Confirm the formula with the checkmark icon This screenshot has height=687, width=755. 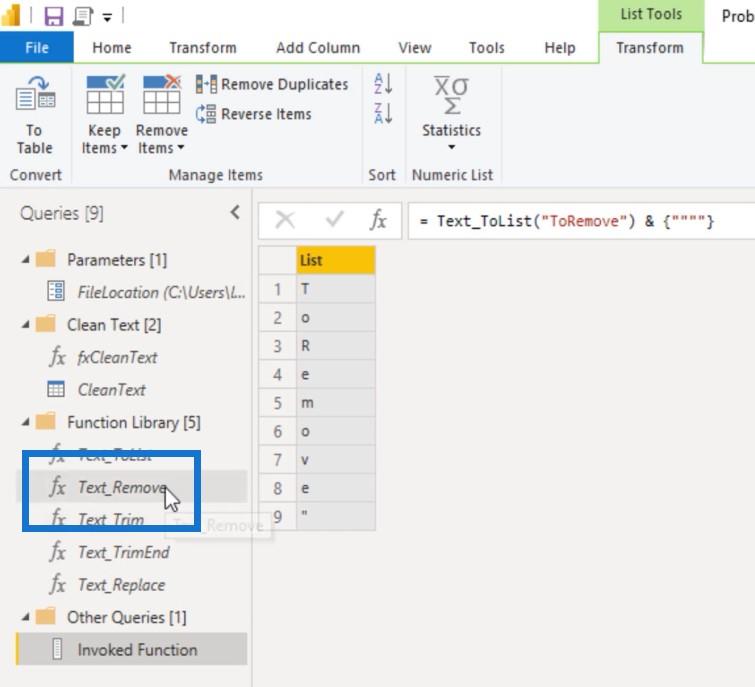(x=334, y=220)
